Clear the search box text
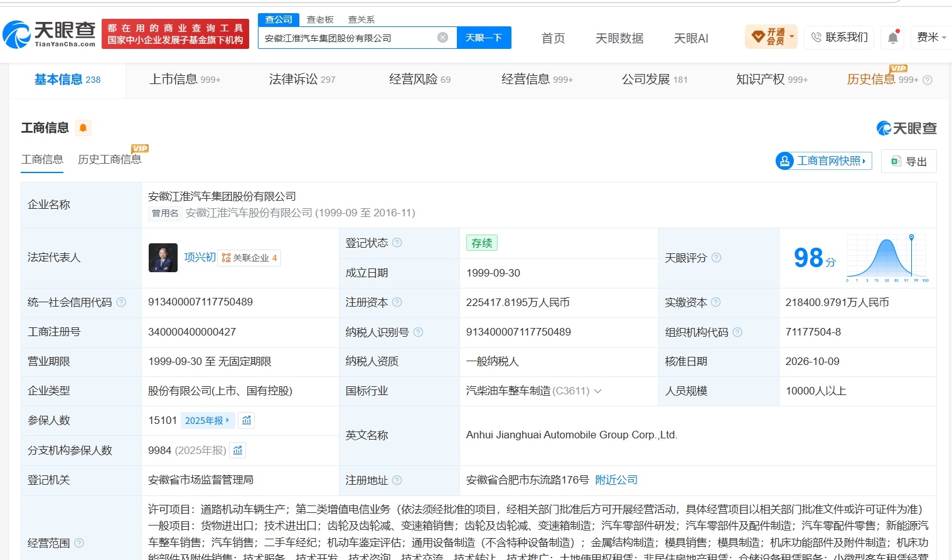Screen dimensions: 952x560 click(x=442, y=38)
